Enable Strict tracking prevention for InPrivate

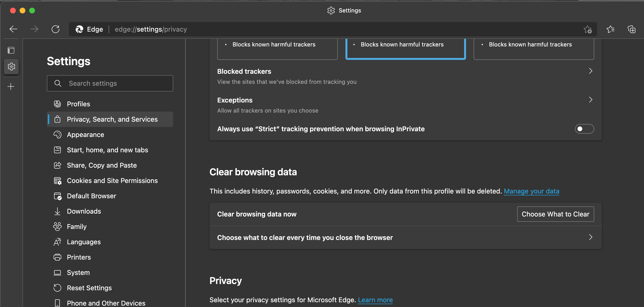tap(584, 129)
